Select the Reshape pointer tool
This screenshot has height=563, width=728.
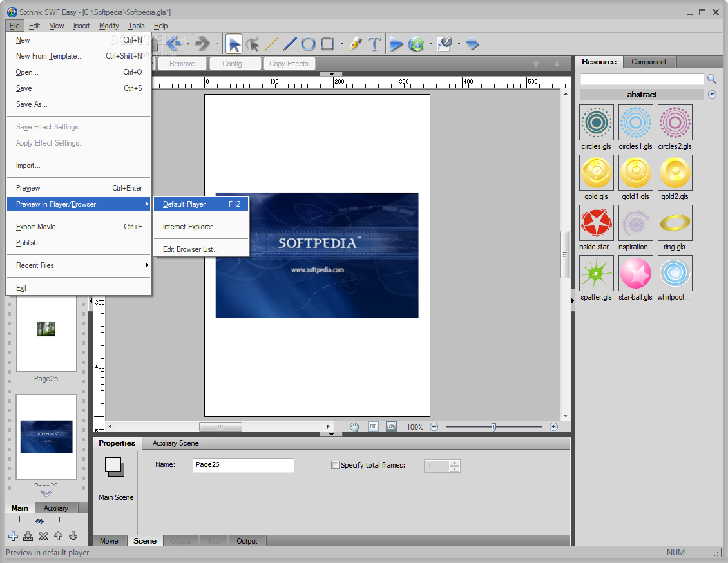253,44
